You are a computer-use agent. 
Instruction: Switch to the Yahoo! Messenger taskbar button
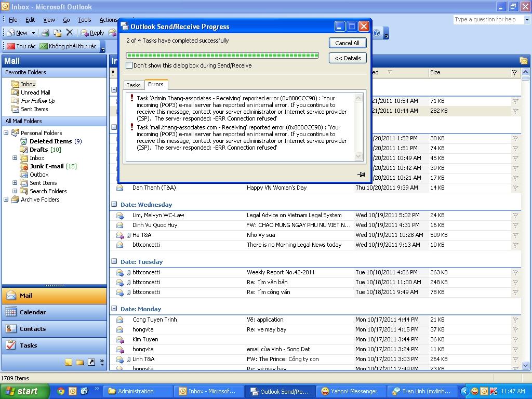[x=351, y=391]
